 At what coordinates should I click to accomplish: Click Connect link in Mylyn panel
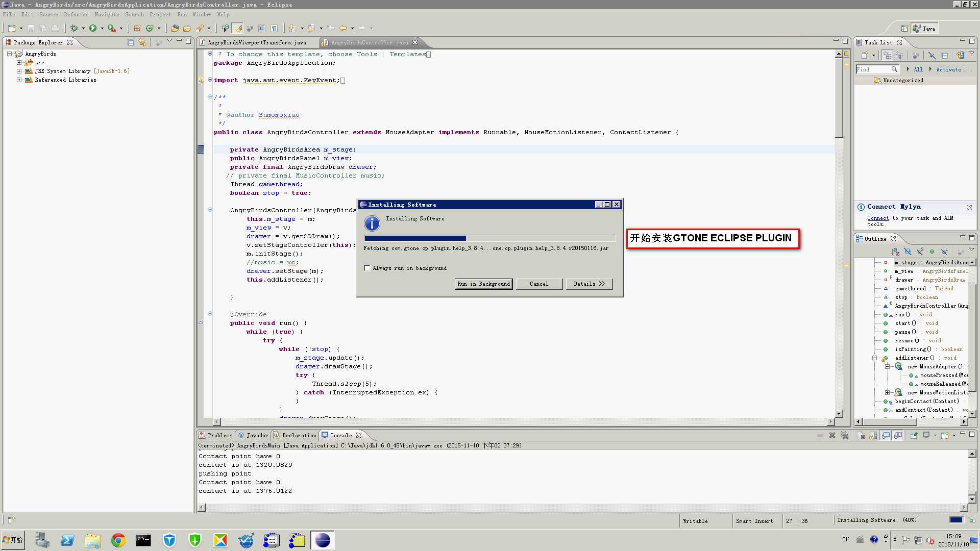click(x=878, y=218)
